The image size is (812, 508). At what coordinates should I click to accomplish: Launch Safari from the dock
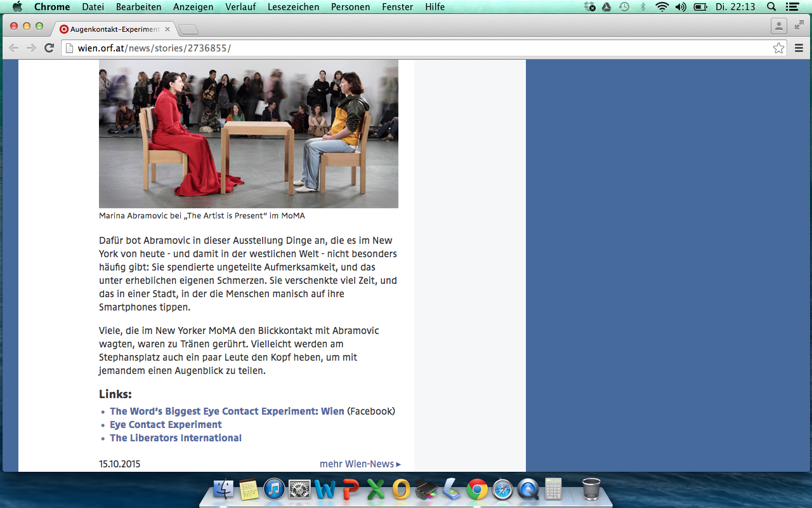[x=502, y=490]
